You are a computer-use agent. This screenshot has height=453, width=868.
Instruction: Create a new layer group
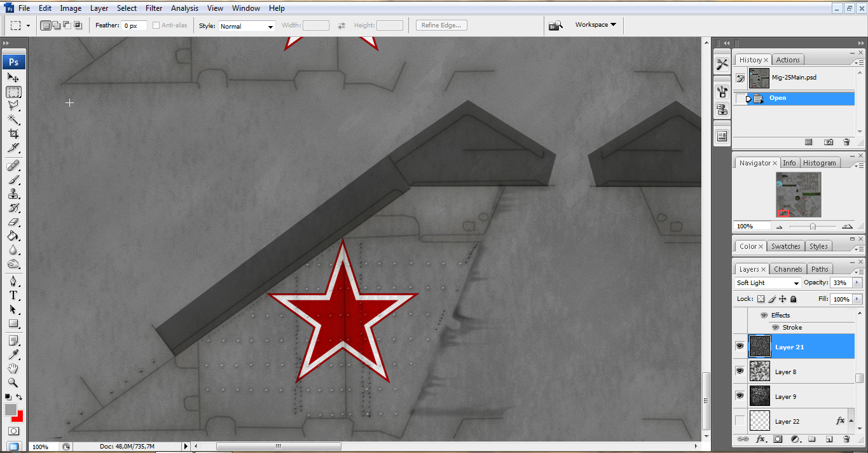[812, 439]
